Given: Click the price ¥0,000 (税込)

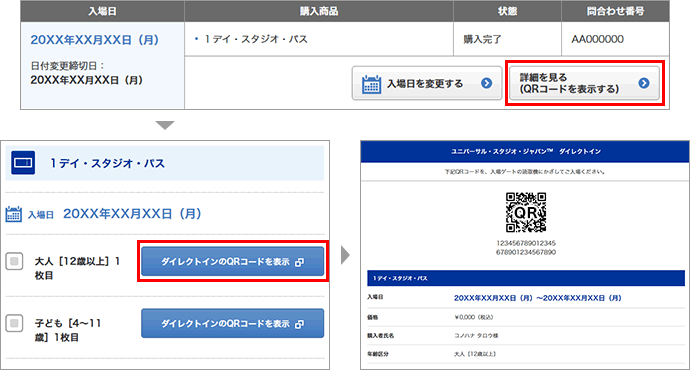Looking at the screenshot, I should [473, 317].
